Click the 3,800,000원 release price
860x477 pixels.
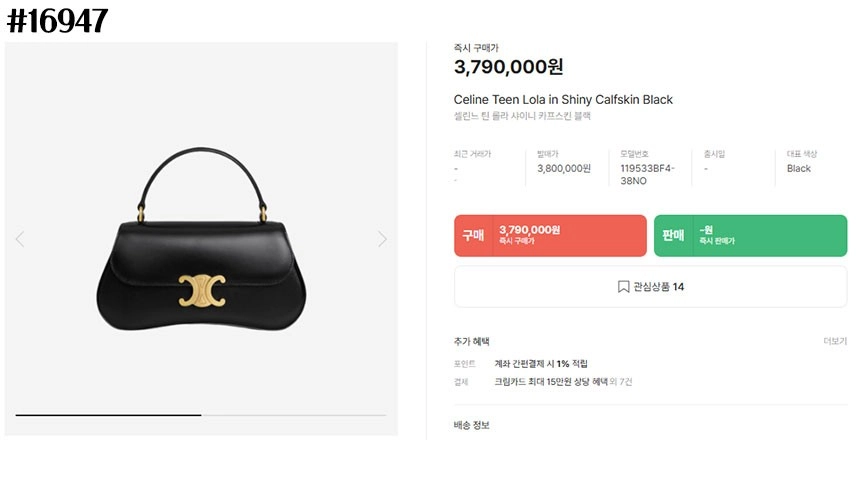pyautogui.click(x=564, y=168)
